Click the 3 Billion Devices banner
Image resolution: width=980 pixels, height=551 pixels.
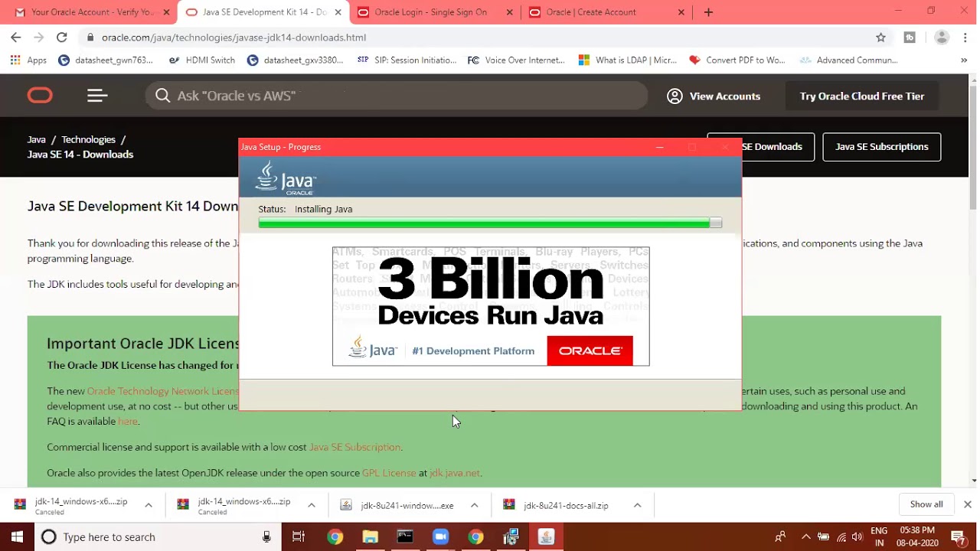[x=491, y=306]
